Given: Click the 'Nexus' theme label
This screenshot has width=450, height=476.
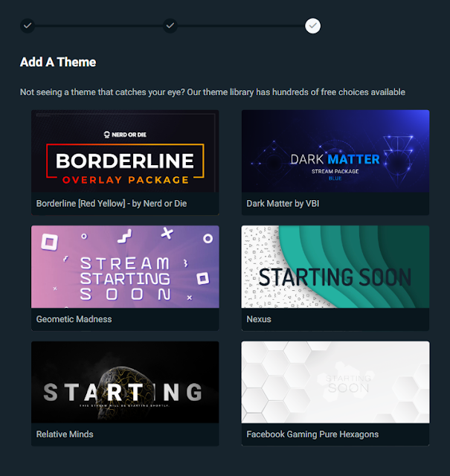Looking at the screenshot, I should coord(259,319).
